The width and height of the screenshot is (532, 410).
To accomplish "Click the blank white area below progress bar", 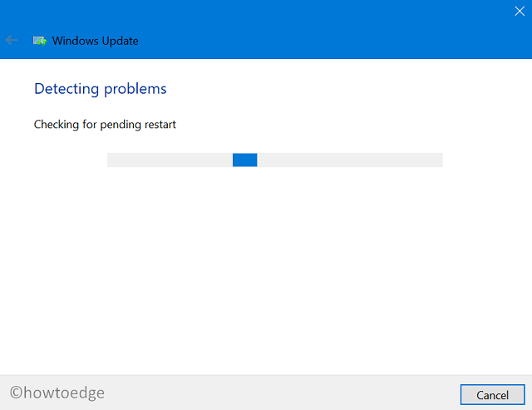I will (266, 266).
